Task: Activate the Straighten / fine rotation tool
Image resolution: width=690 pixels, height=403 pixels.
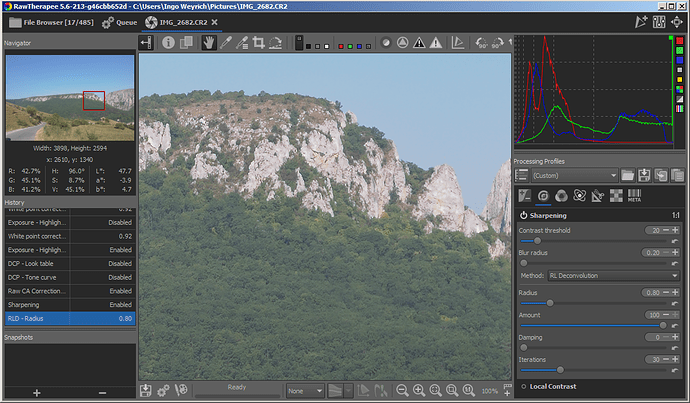Action: pos(277,43)
